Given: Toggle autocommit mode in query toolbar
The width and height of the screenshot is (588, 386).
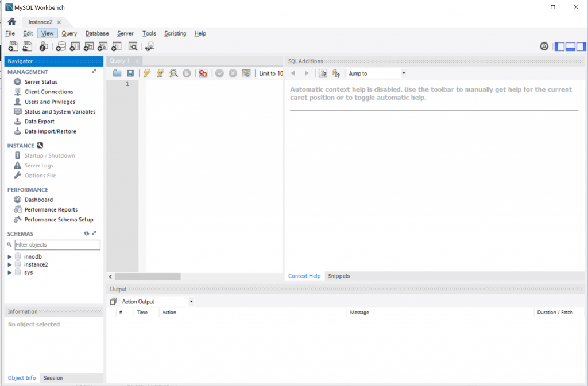Looking at the screenshot, I should [246, 73].
